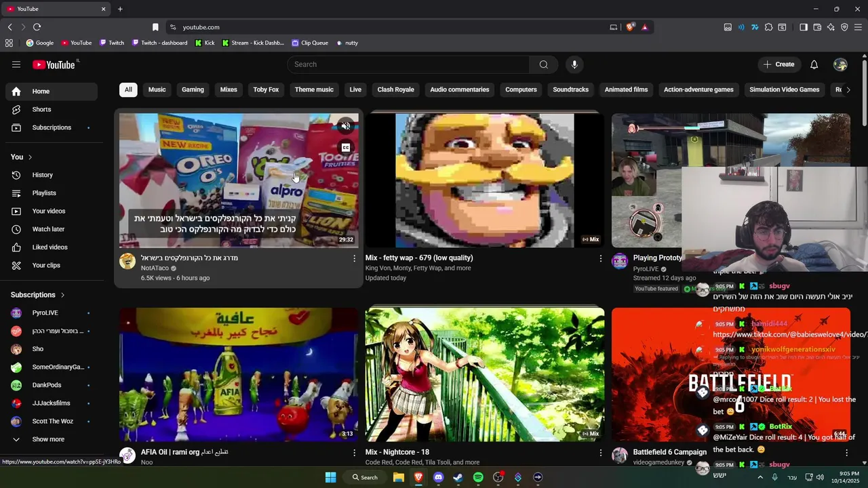Screen dimensions: 868x488
Task: Open options for Mix - Nightcore - 18
Action: (x=600, y=452)
